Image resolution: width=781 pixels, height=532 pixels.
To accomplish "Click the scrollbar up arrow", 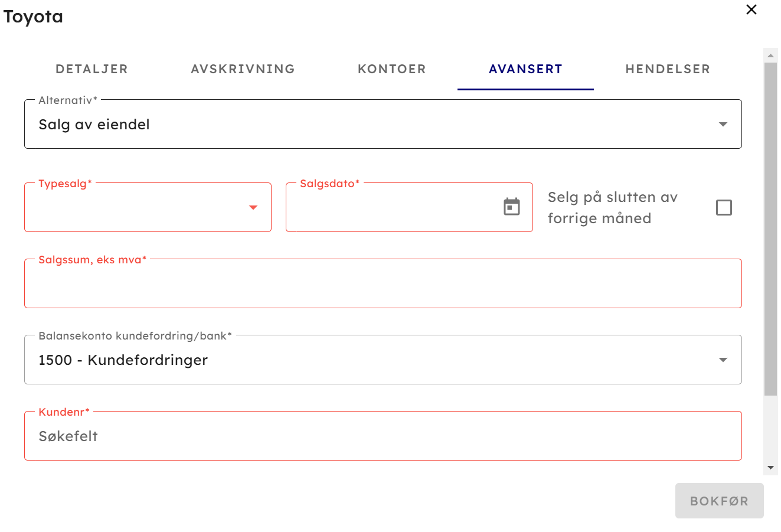I will (770, 56).
